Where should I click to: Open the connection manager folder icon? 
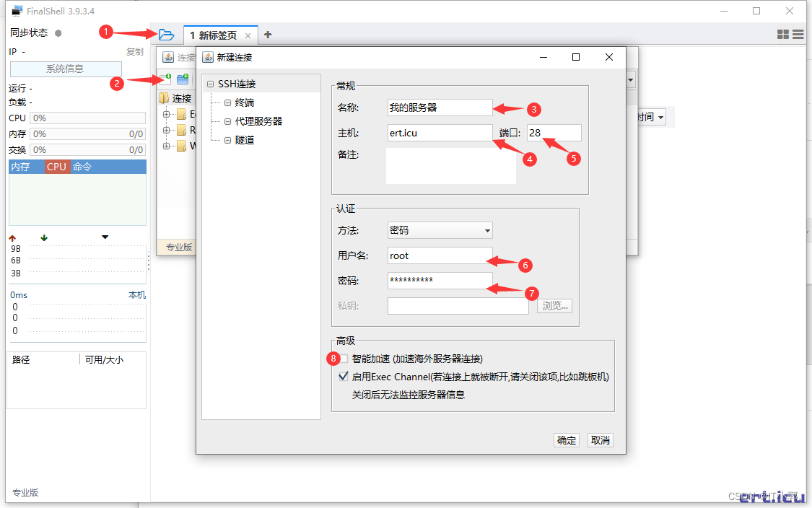[166, 35]
